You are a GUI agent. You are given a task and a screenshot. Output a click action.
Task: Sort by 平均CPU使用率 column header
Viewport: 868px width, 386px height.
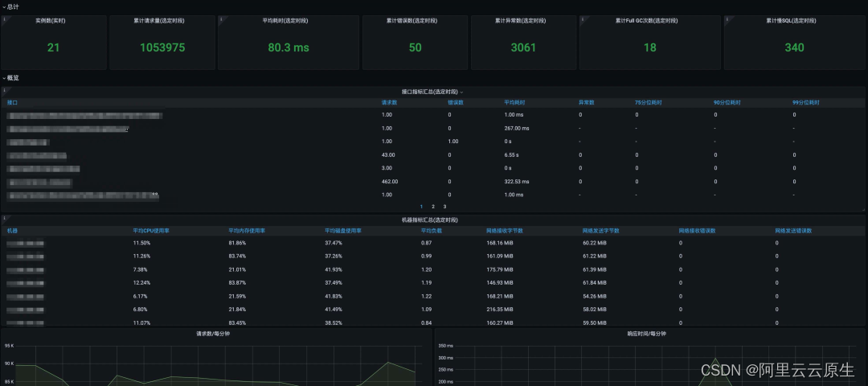coord(151,231)
